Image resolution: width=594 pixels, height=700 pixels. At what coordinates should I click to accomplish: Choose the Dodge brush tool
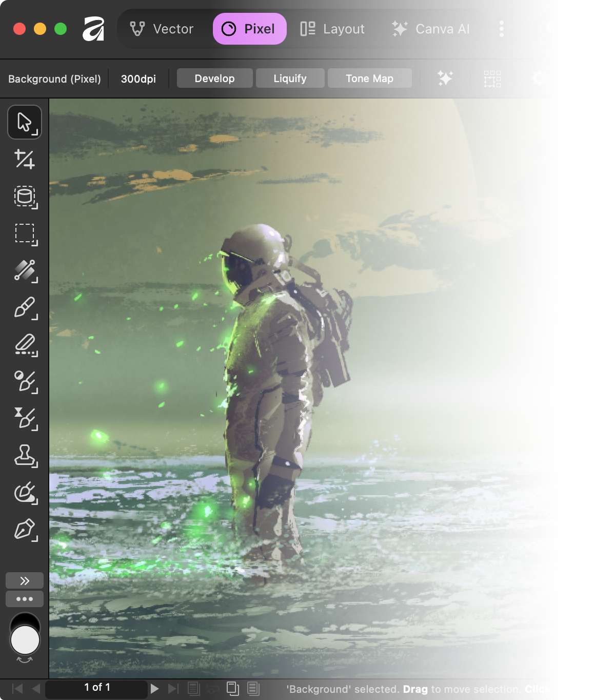click(x=24, y=382)
